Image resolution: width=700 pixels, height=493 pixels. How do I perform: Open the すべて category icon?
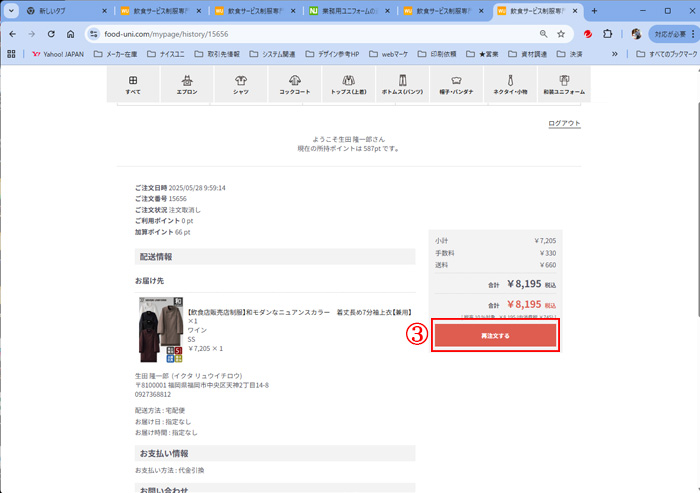tap(133, 84)
